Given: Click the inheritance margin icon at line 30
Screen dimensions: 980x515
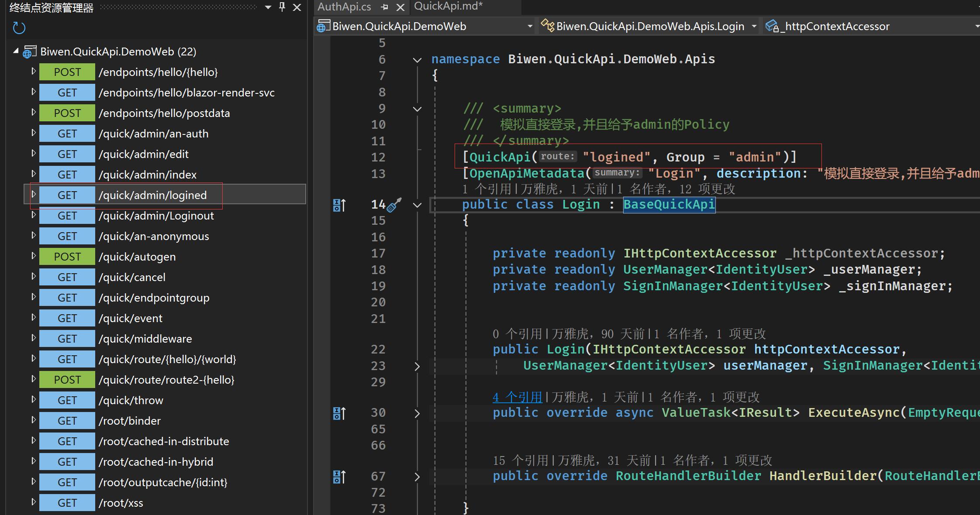Looking at the screenshot, I should tap(339, 413).
